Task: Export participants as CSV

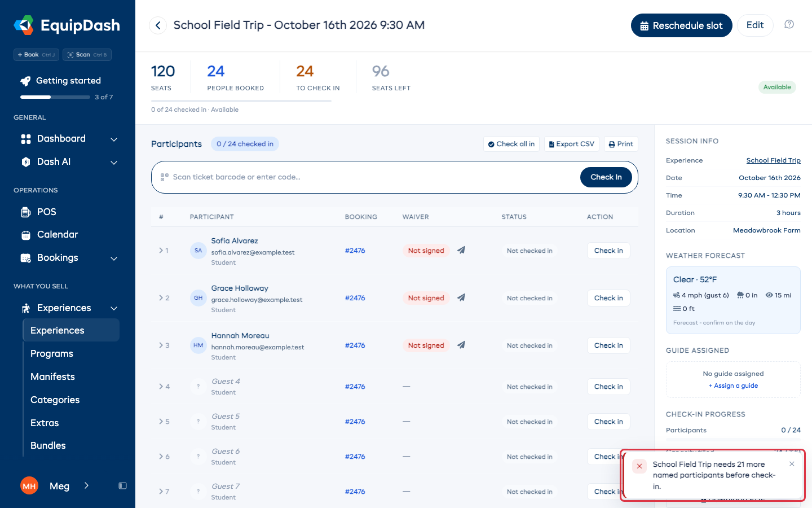Action: 572,144
